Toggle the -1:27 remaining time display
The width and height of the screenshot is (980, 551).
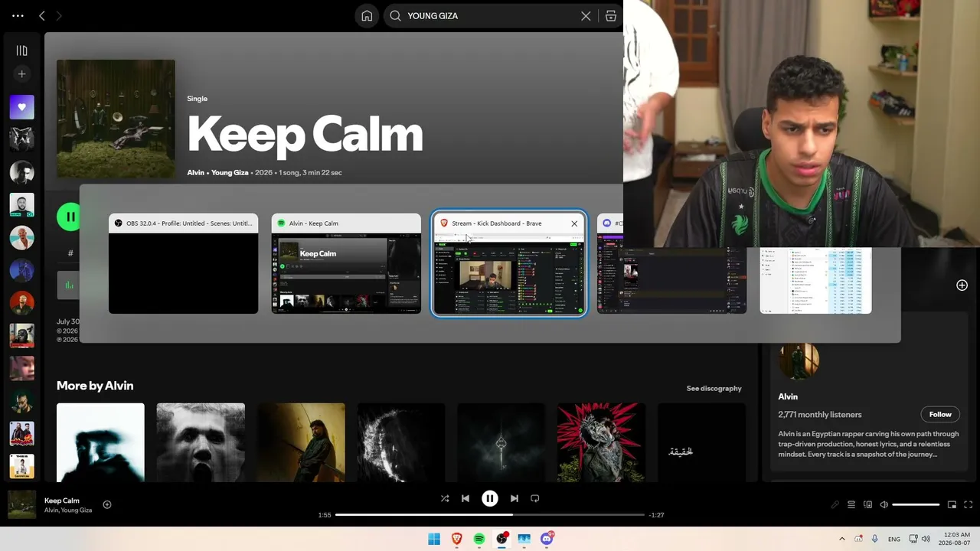tap(656, 515)
